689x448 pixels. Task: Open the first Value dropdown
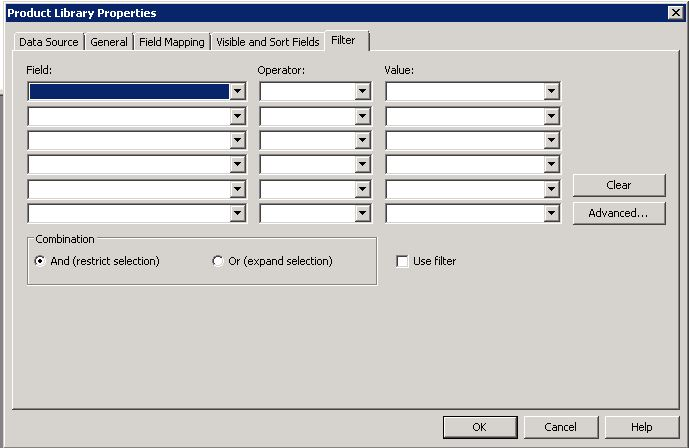[x=551, y=92]
